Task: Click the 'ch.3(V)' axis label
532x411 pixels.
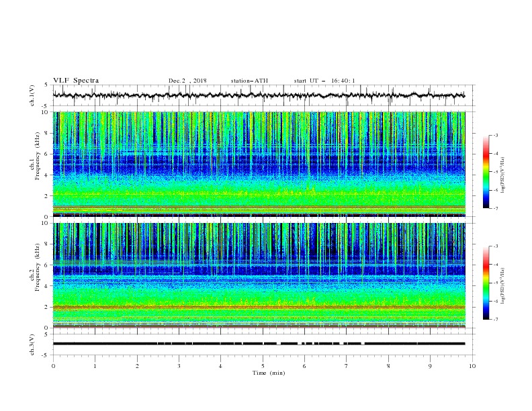Action: pyautogui.click(x=32, y=345)
